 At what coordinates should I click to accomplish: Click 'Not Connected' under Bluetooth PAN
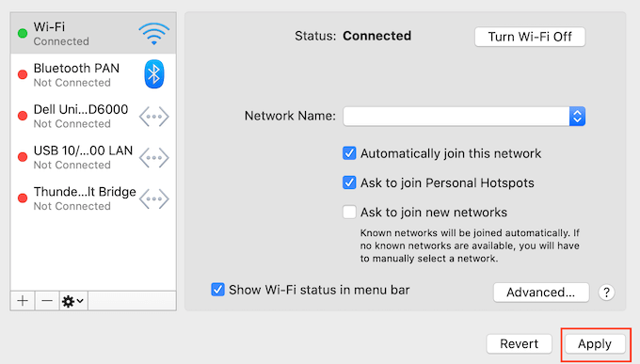(x=72, y=83)
